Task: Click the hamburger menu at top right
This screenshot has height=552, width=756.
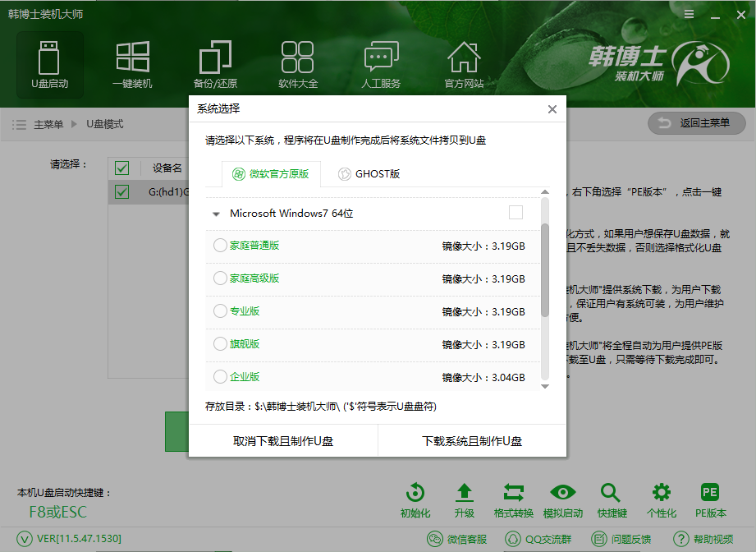Action: click(x=688, y=14)
